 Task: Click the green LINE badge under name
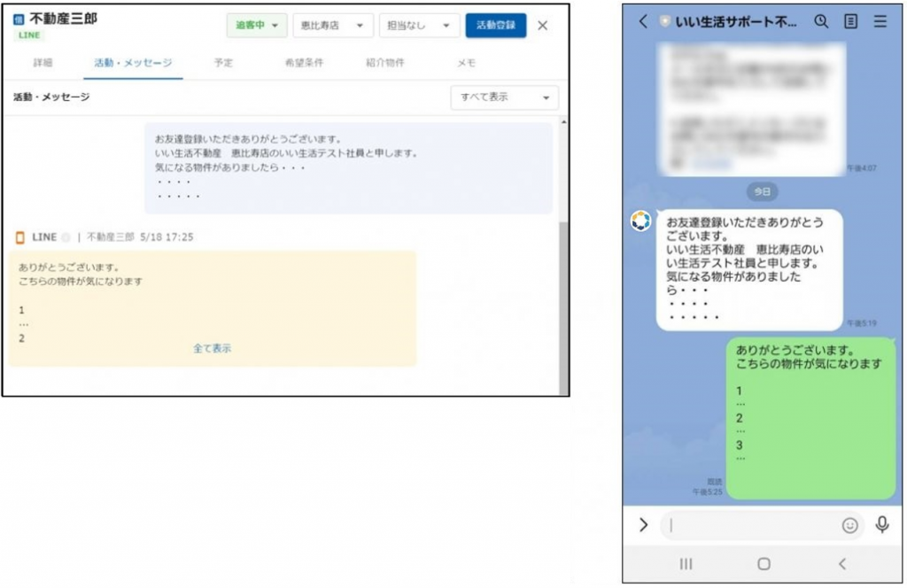click(29, 35)
